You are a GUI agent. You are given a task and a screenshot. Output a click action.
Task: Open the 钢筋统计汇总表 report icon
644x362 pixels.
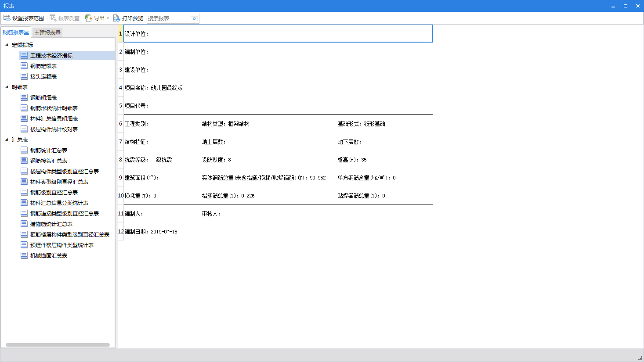click(x=24, y=150)
